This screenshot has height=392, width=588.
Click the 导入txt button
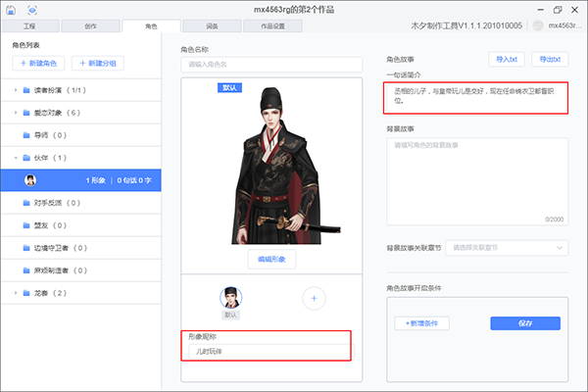pos(507,59)
